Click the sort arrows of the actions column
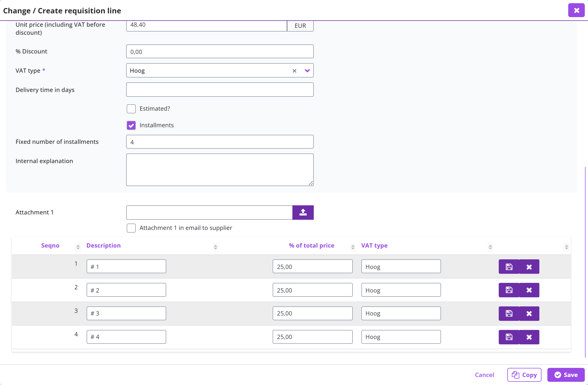This screenshot has width=588, height=385. [566, 247]
